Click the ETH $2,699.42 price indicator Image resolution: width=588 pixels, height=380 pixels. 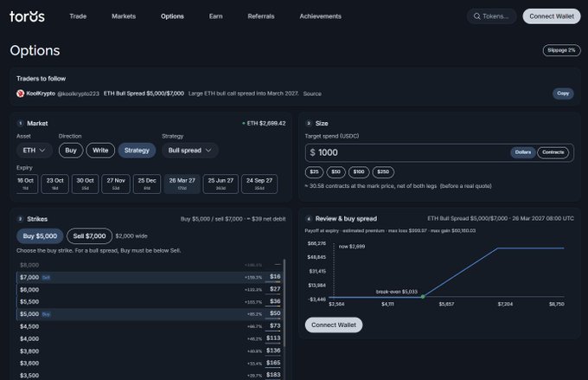point(264,123)
